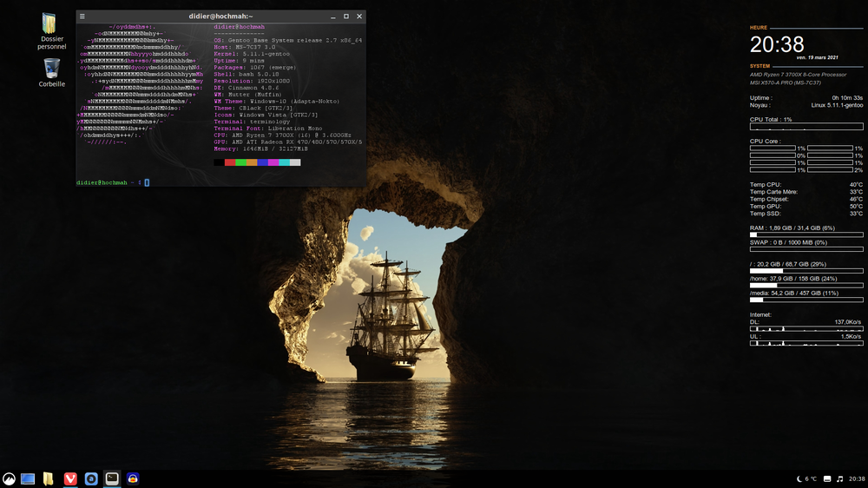Click the removable drives tray icon
Screen dimensions: 868x488
click(827, 478)
